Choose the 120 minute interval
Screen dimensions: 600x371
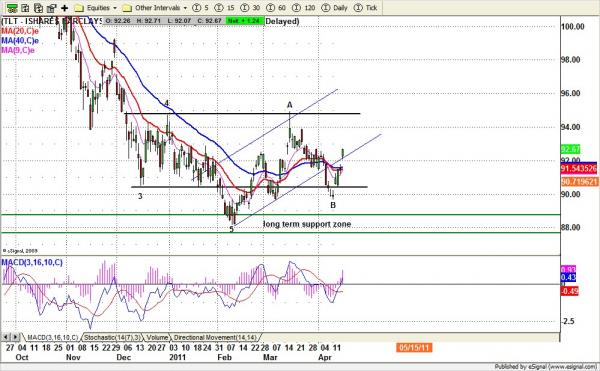point(303,8)
